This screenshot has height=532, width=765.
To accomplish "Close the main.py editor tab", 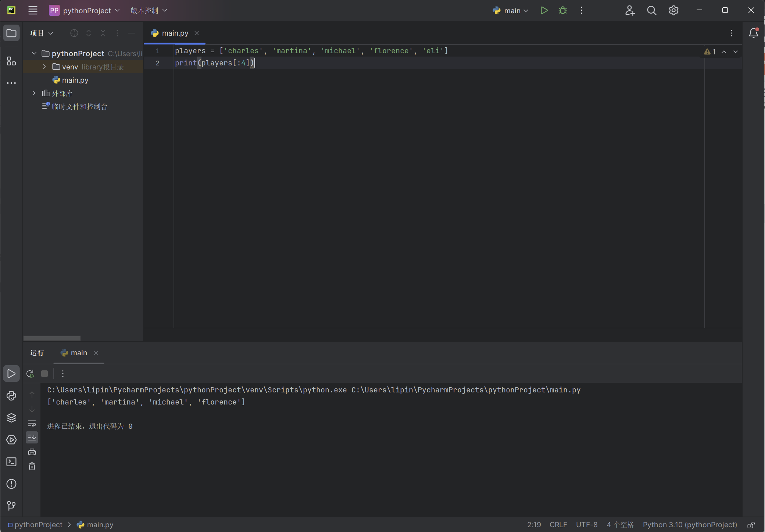I will (x=197, y=33).
